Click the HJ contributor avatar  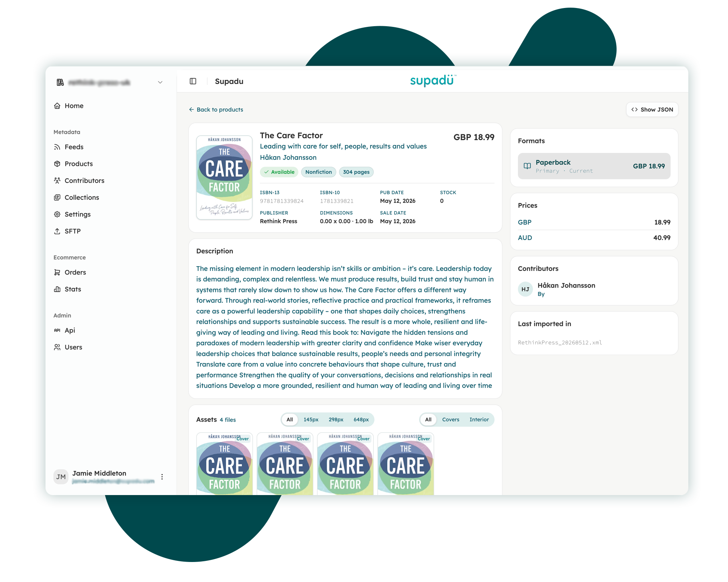(525, 289)
